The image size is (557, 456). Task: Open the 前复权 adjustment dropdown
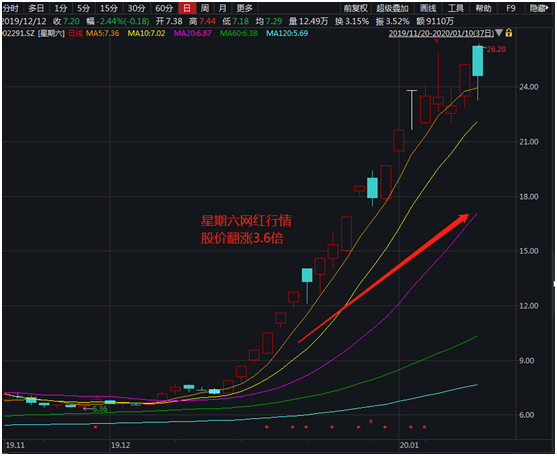click(x=356, y=8)
